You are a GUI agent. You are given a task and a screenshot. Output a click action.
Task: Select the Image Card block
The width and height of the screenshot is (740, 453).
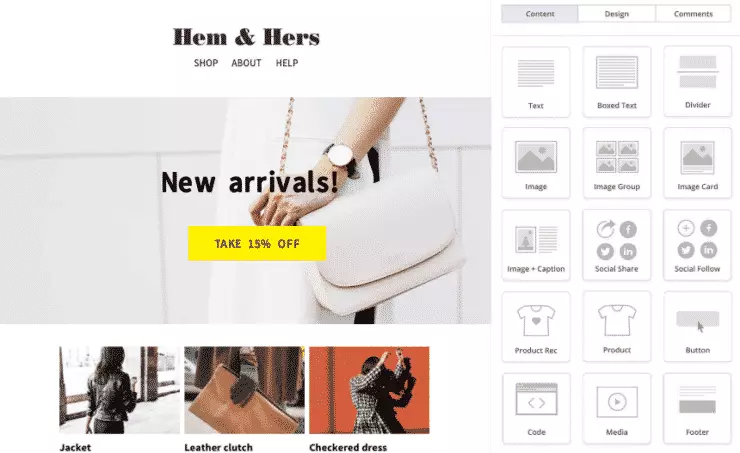(698, 163)
